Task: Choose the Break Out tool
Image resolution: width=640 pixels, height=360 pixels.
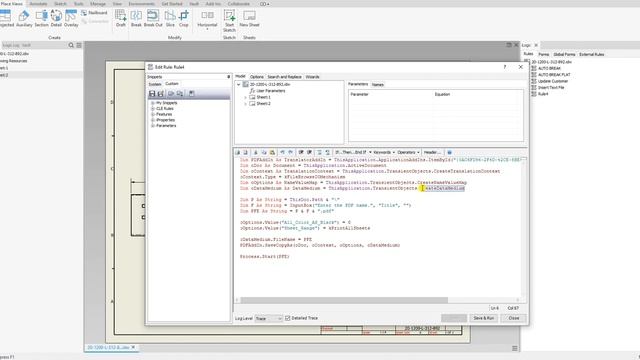Action: coord(153,19)
